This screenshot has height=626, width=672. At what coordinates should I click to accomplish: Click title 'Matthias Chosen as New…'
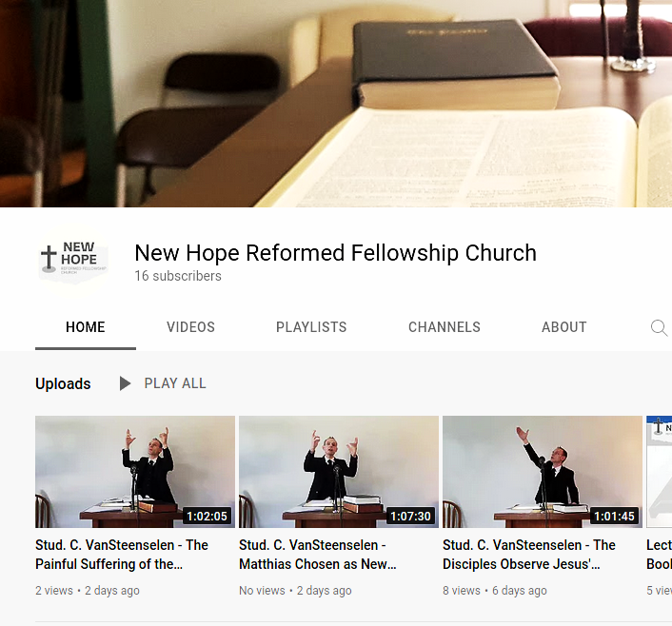pyautogui.click(x=318, y=555)
